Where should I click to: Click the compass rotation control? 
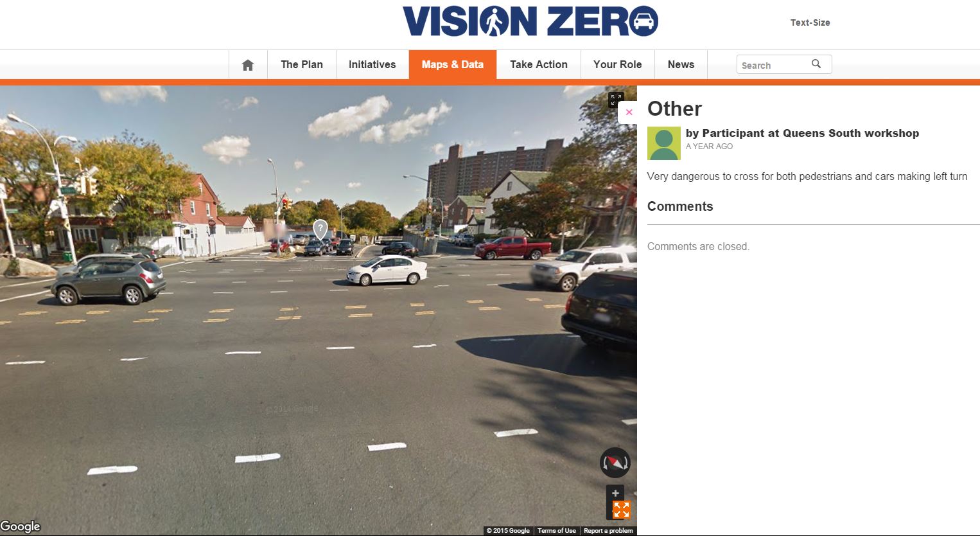(x=615, y=463)
